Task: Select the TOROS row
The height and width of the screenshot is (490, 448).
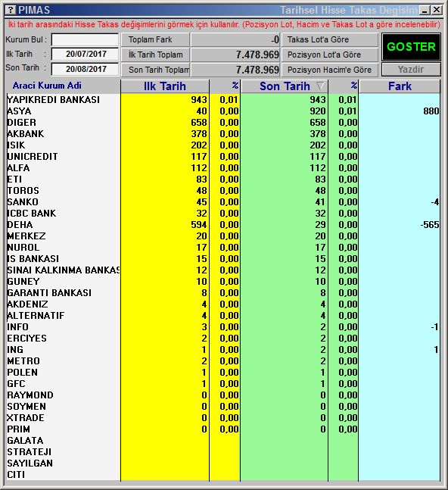Action: coord(223,191)
